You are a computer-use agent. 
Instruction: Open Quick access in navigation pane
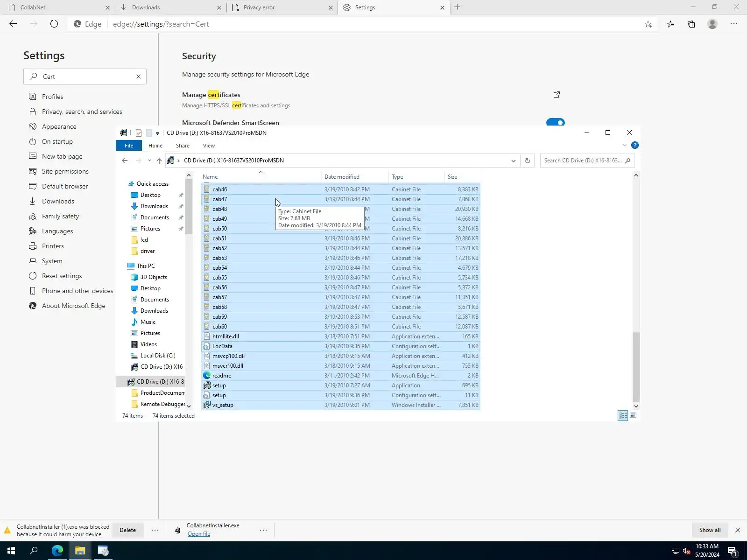point(152,184)
